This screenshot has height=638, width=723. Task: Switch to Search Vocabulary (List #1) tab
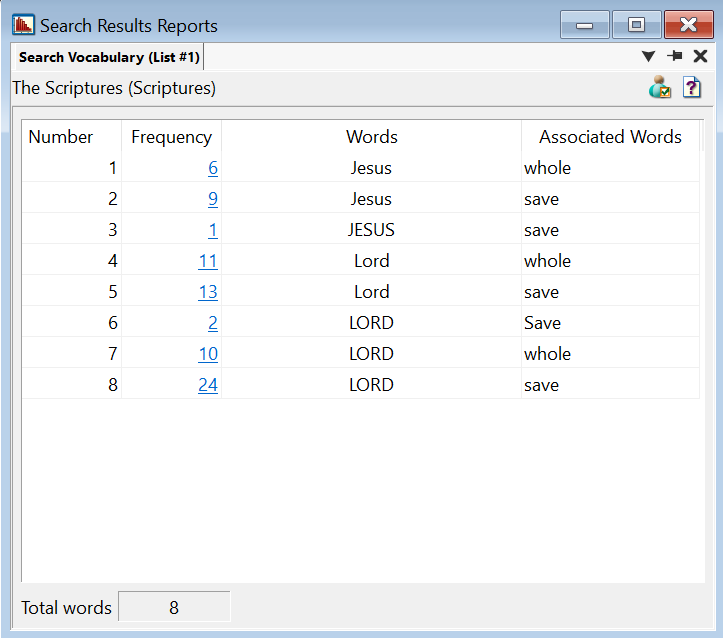110,57
